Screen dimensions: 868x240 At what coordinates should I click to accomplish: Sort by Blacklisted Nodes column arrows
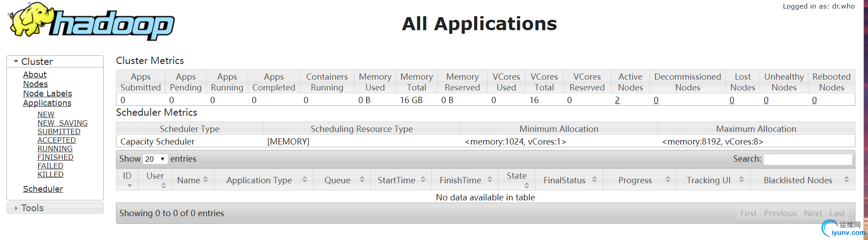pos(846,180)
